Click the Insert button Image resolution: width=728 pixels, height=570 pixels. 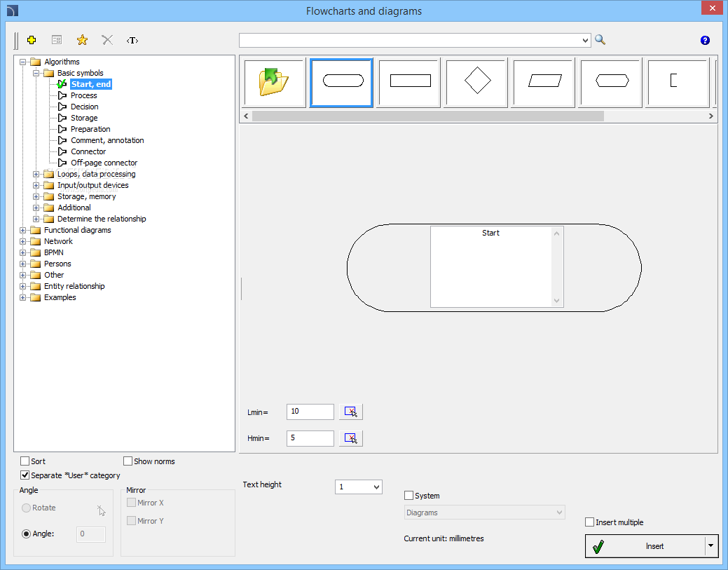(x=645, y=546)
